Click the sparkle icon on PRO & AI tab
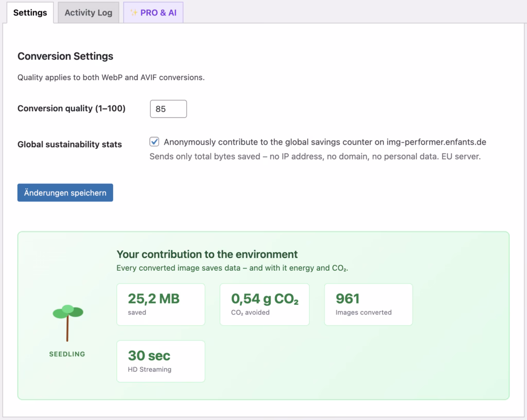This screenshot has width=527, height=420. [x=134, y=13]
